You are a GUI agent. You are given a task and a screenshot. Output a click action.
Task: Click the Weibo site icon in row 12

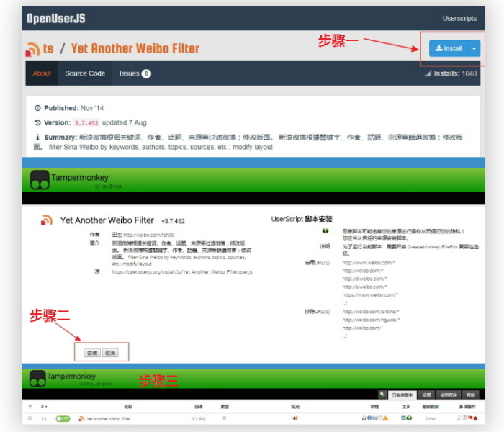pyautogui.click(x=294, y=418)
